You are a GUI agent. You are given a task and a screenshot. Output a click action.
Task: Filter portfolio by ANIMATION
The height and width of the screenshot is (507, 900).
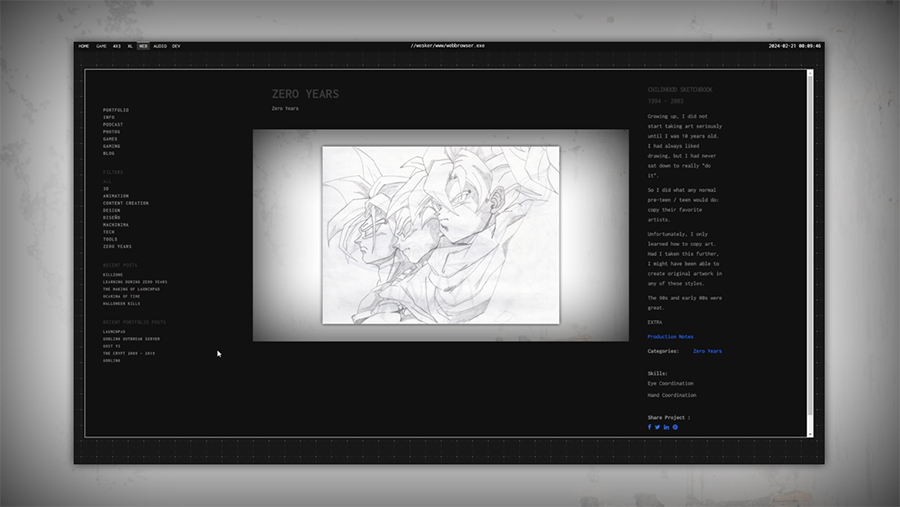point(116,196)
